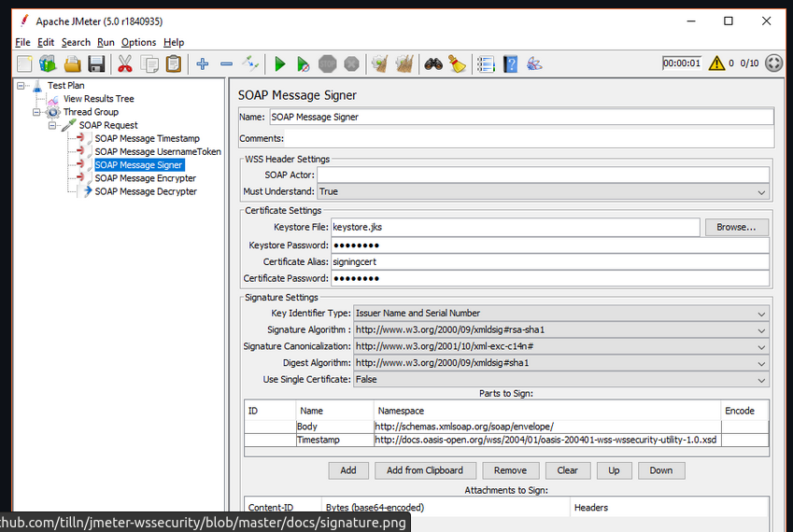Click the Namespace column header
The height and width of the screenshot is (532, 793).
click(547, 411)
